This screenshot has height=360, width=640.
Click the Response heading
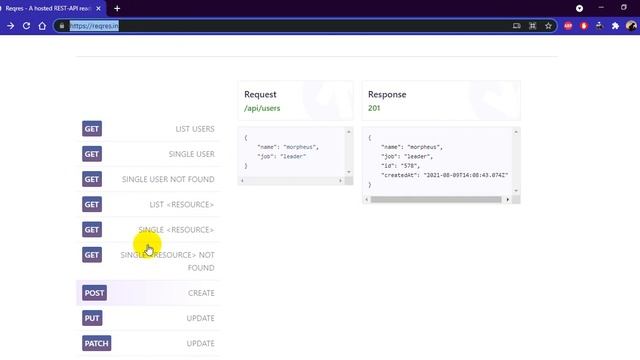[x=387, y=94]
